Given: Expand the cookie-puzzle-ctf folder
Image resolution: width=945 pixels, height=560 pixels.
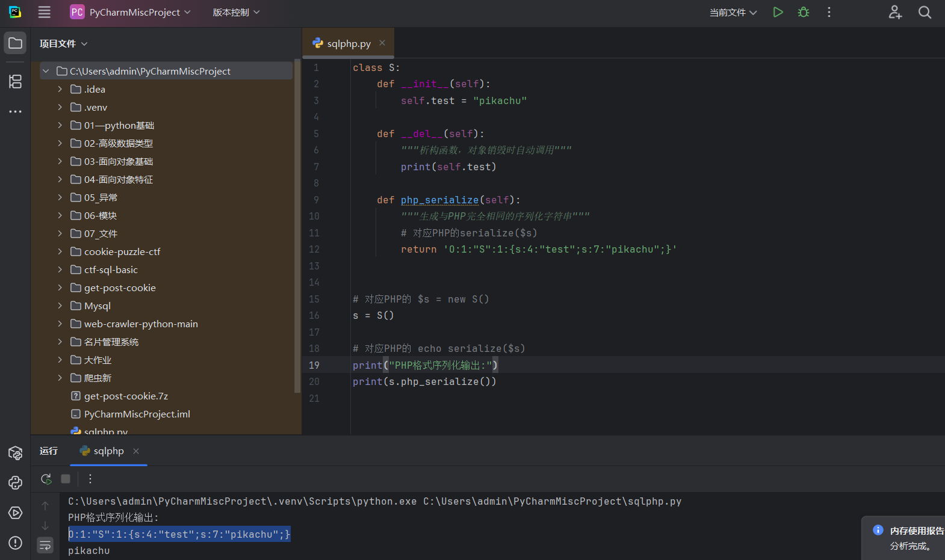Looking at the screenshot, I should point(60,251).
